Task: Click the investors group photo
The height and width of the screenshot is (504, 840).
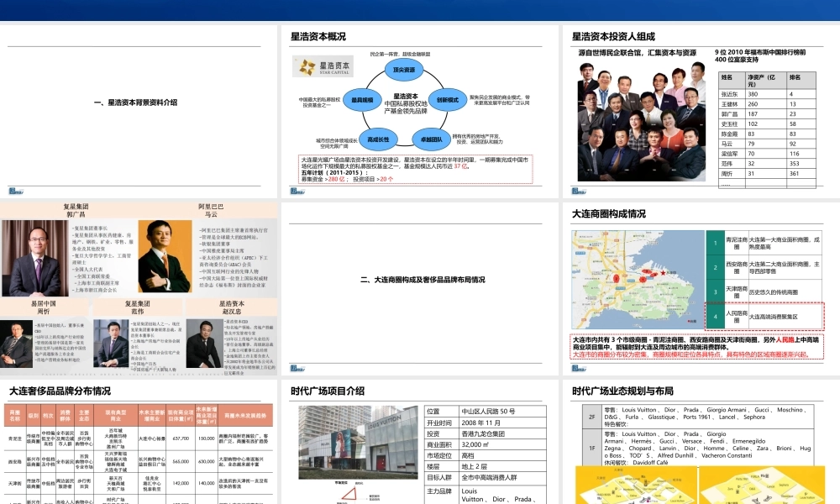Action: (x=641, y=121)
